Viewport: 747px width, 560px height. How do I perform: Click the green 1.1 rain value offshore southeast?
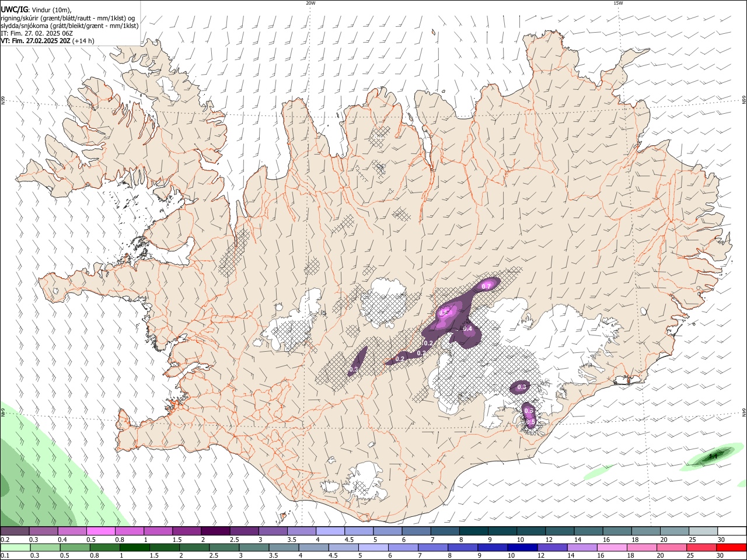[x=712, y=457]
